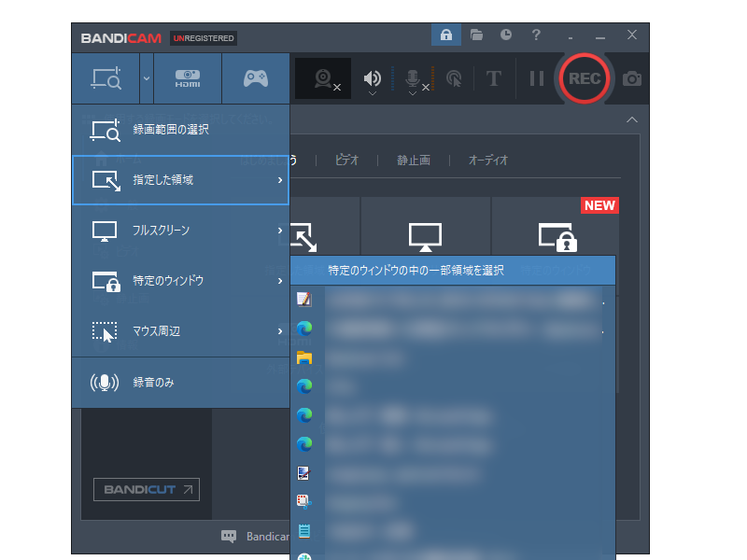The height and width of the screenshot is (560, 747).
Task: Click the camera screenshot icon in the toolbar
Action: click(630, 78)
